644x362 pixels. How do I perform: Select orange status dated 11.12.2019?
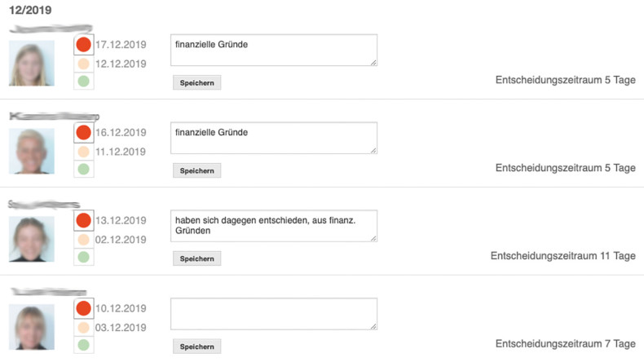(x=83, y=152)
